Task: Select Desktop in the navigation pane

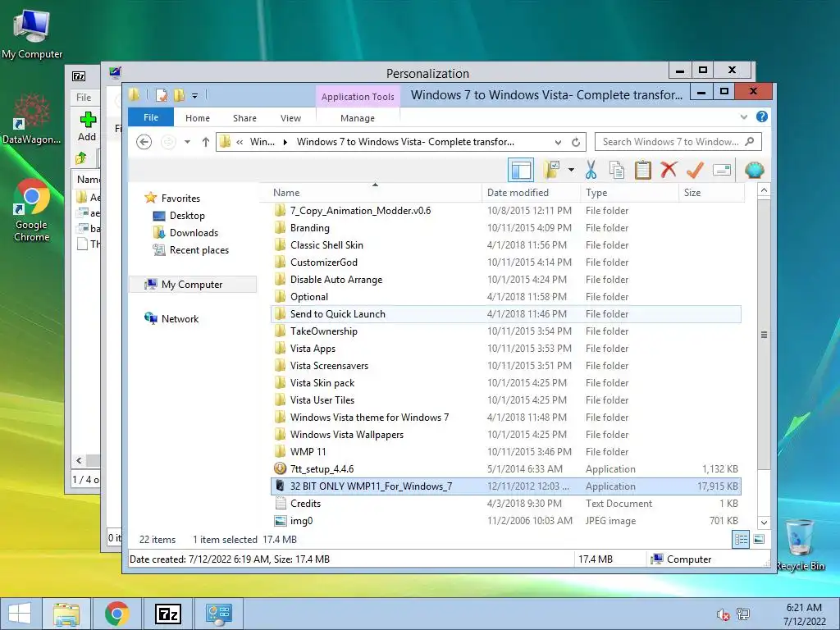Action: click(x=187, y=216)
